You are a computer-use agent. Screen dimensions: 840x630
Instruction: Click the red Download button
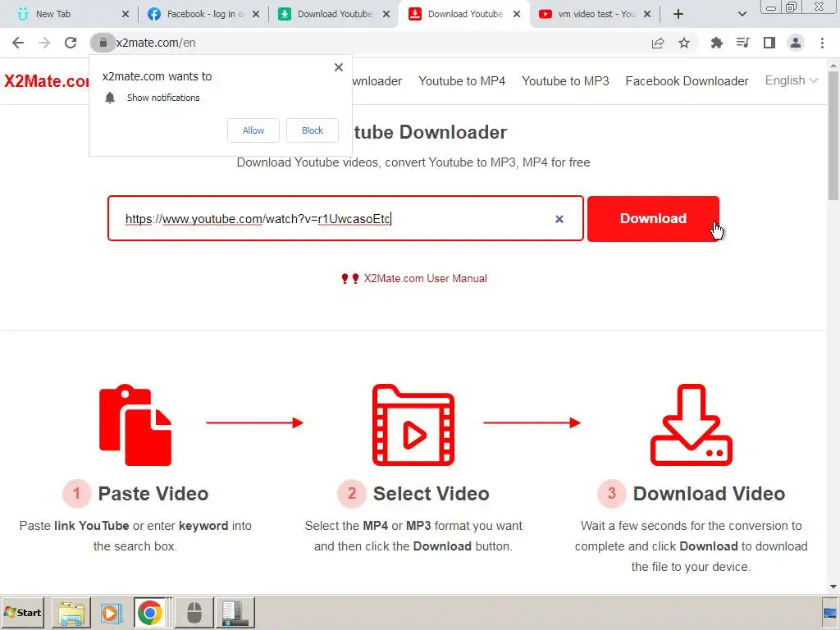point(653,218)
